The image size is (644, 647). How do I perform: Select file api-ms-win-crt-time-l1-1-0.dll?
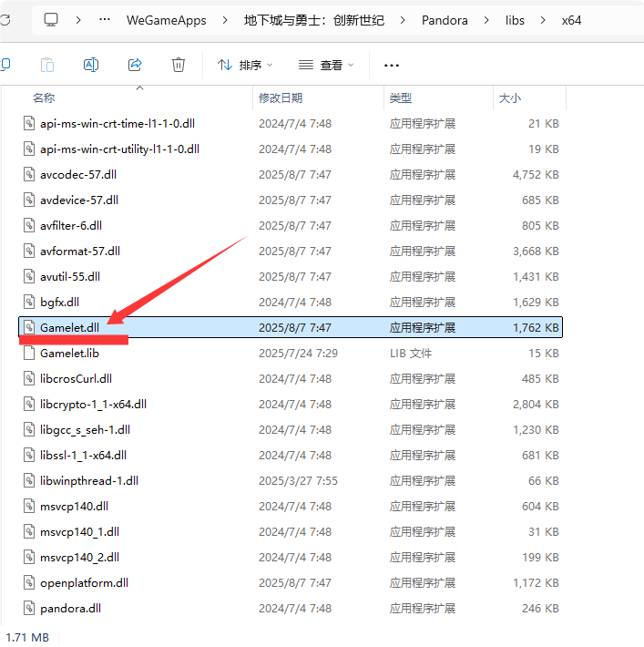tap(118, 124)
